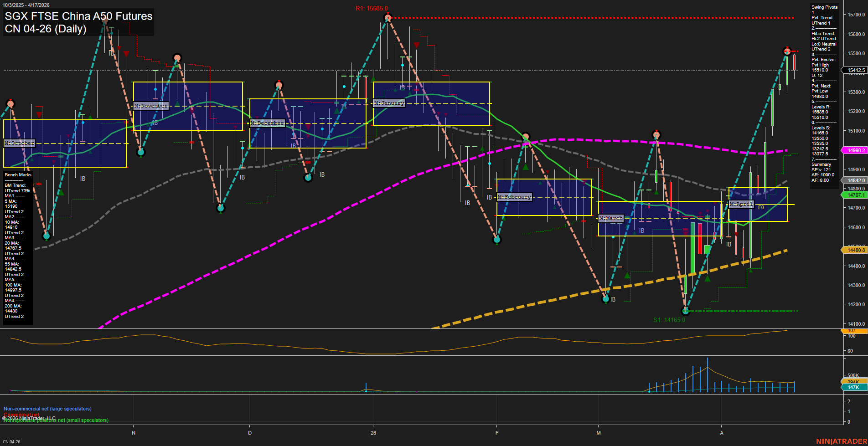Toggle the Commercial net legend entry
The image size is (868, 446).
click(21, 415)
